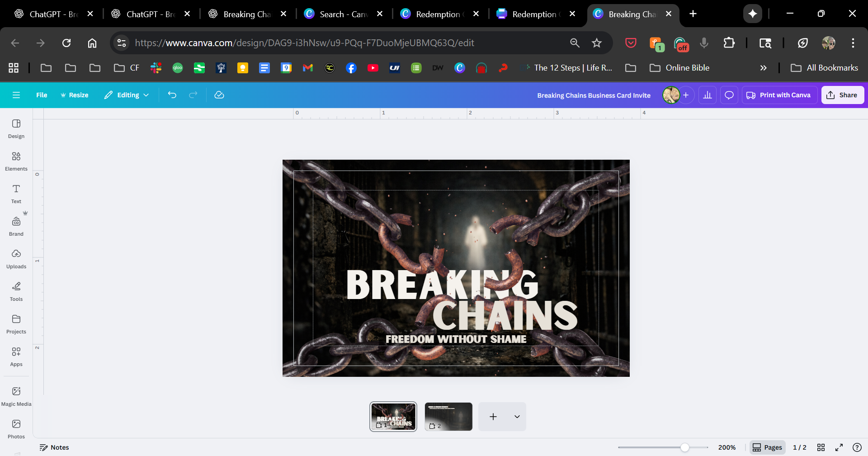Open the File menu
This screenshot has height=456, width=868.
(42, 95)
